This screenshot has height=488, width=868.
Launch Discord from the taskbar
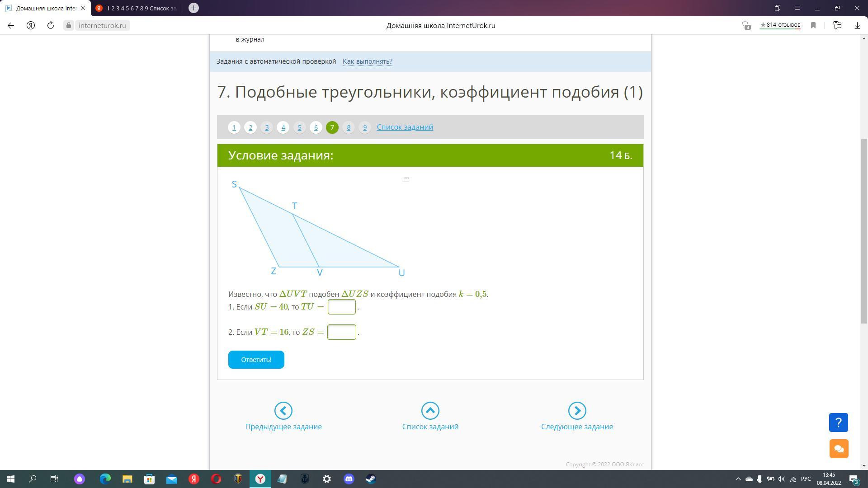[x=349, y=479]
